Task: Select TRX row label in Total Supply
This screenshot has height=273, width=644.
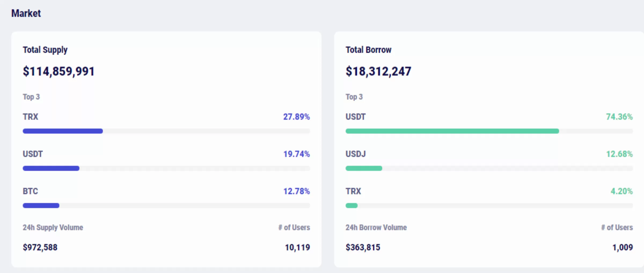Action: (30, 117)
